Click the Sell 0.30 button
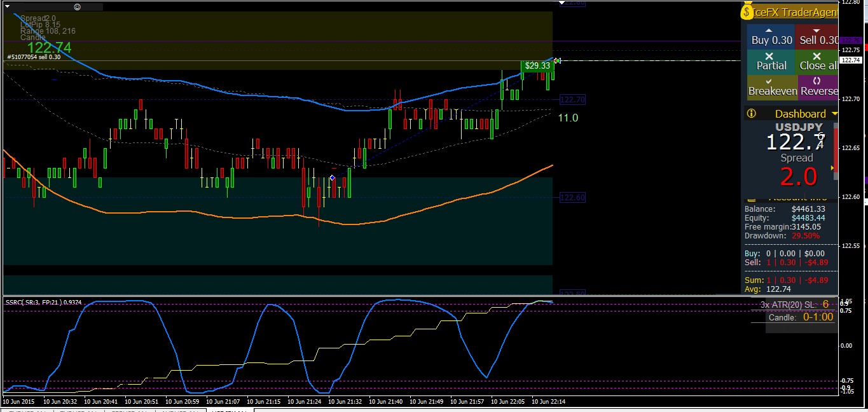This screenshot has width=868, height=412. [817, 37]
